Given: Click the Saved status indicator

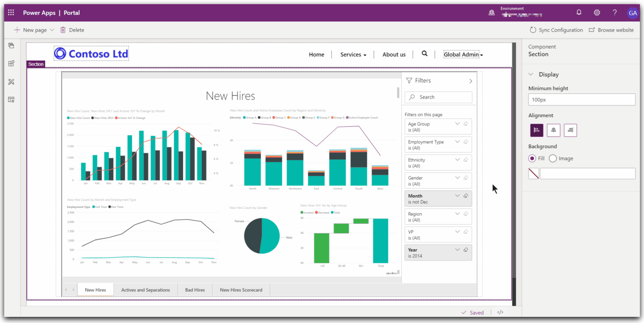Looking at the screenshot, I should 472,312.
